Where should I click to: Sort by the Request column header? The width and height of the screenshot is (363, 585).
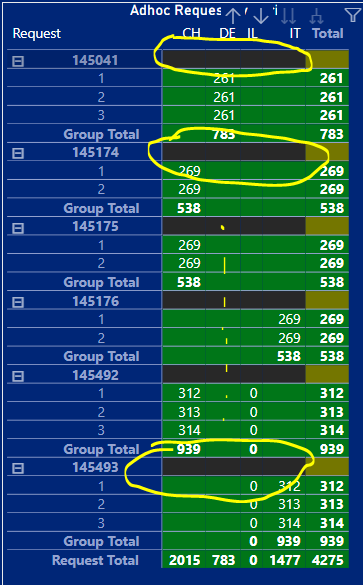click(x=37, y=34)
